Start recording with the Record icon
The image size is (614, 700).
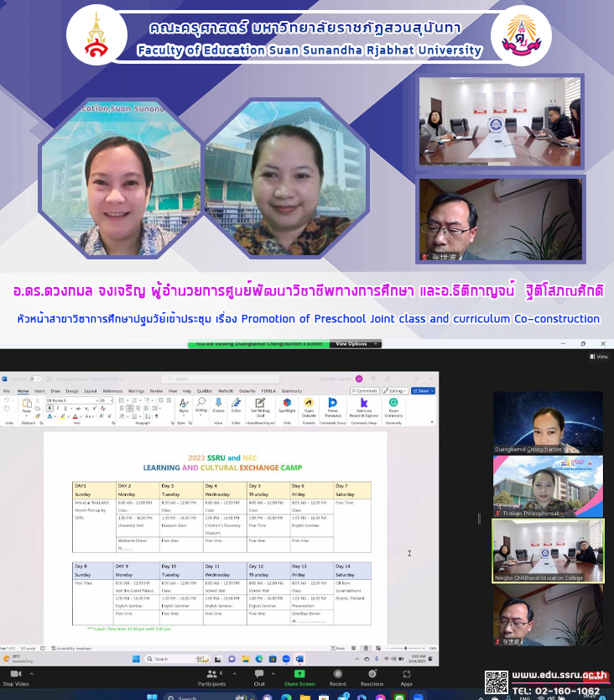tap(337, 674)
